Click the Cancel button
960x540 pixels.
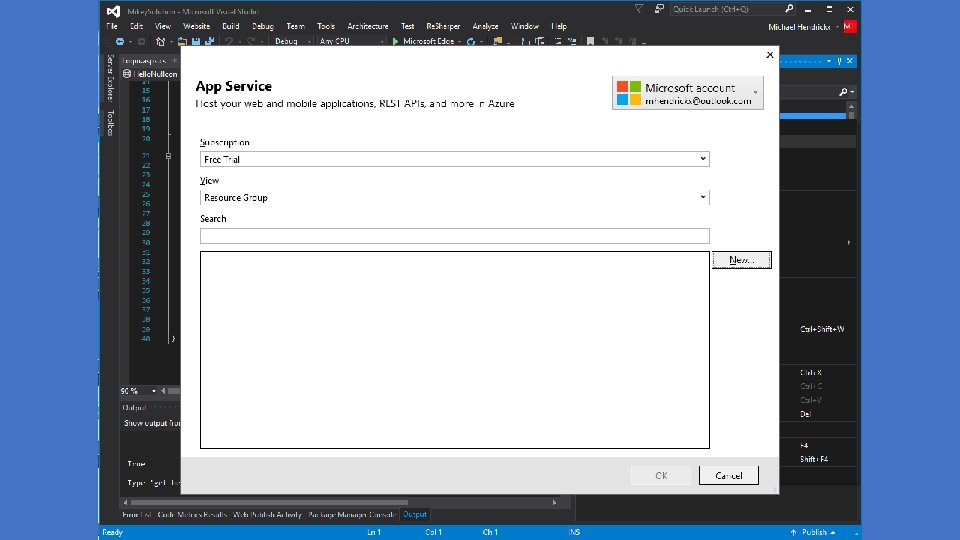(729, 475)
